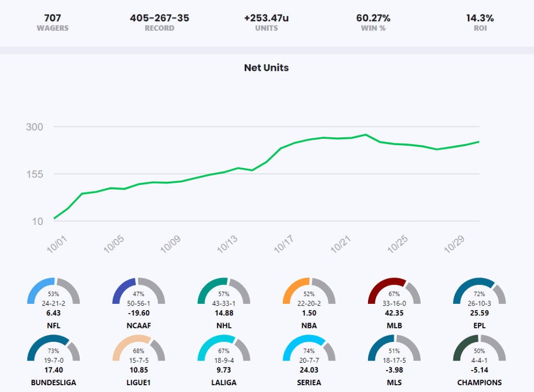Click the MLS gauge icon
The width and height of the screenshot is (534, 392).
tap(394, 348)
